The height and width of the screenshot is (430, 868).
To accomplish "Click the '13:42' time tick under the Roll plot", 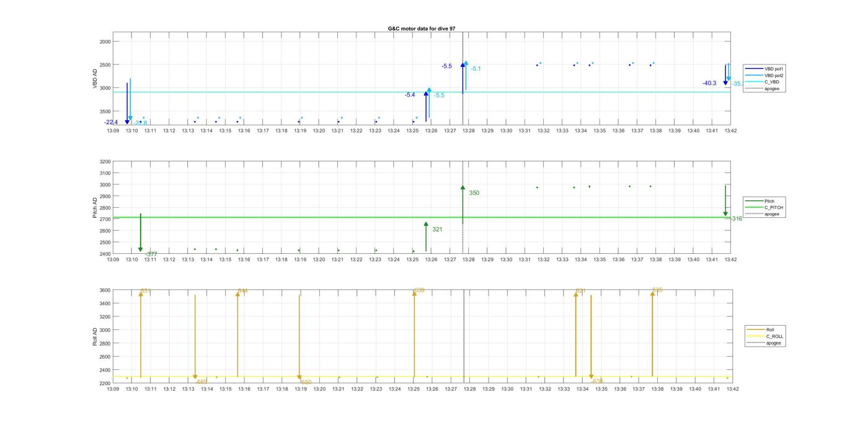I will 732,389.
